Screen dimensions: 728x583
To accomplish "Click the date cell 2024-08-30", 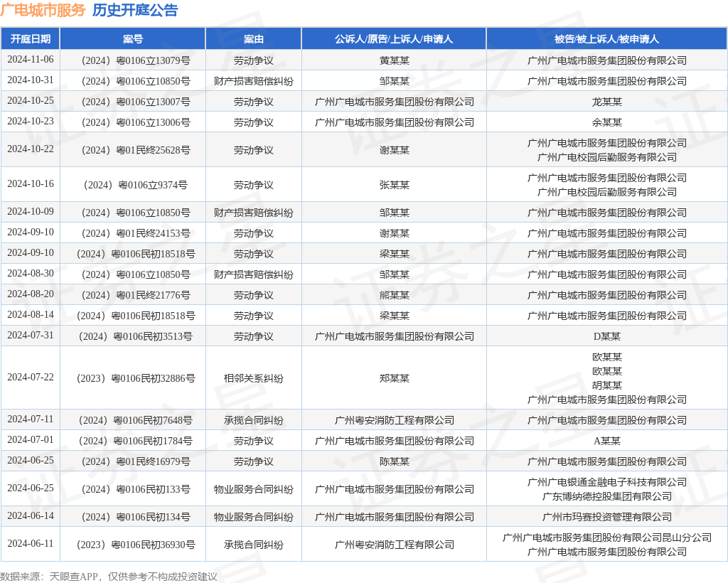I will tap(30, 274).
